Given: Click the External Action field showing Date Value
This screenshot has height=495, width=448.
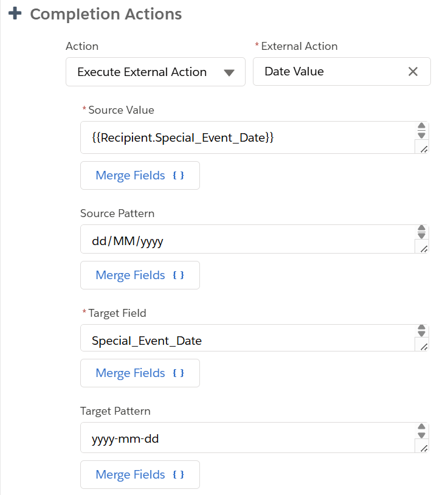Looking at the screenshot, I should pos(342,72).
